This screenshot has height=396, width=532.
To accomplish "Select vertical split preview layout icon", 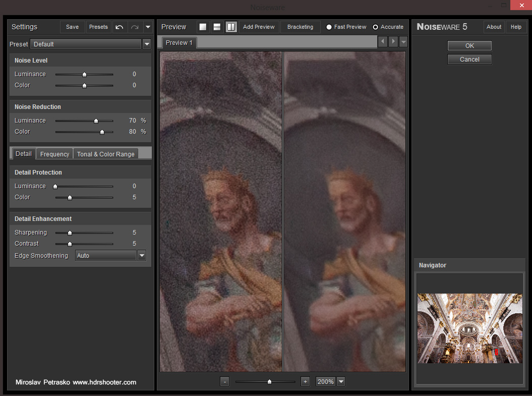I will click(231, 27).
